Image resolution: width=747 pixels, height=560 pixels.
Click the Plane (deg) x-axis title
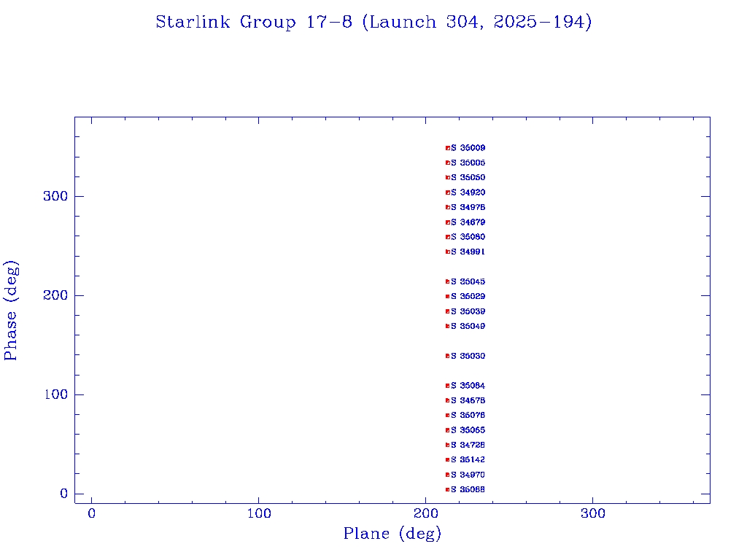(x=392, y=534)
